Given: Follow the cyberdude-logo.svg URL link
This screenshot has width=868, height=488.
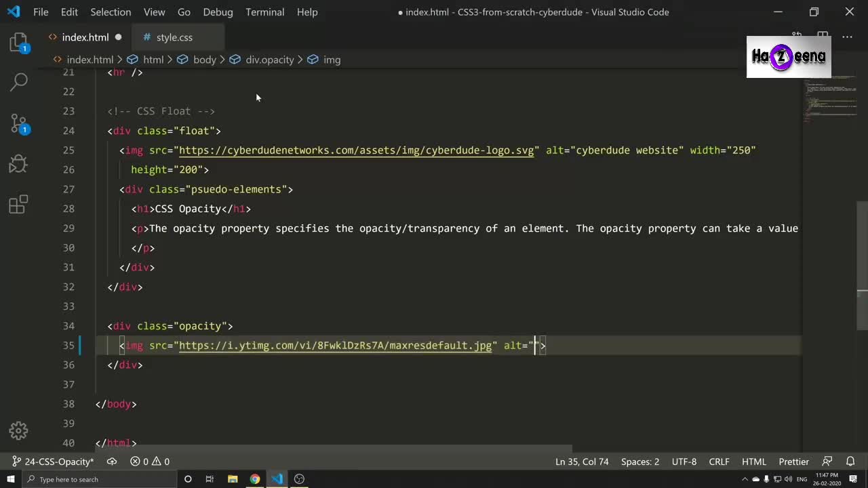Looking at the screenshot, I should tap(357, 150).
